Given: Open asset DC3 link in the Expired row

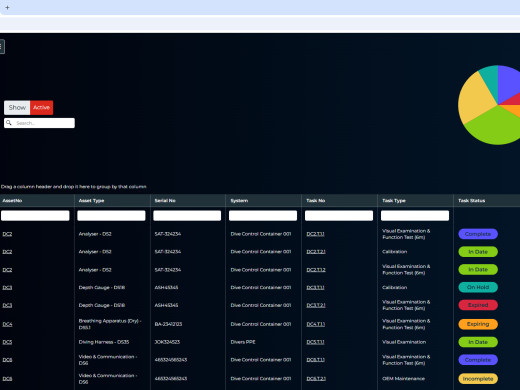Looking at the screenshot, I should tap(7, 305).
